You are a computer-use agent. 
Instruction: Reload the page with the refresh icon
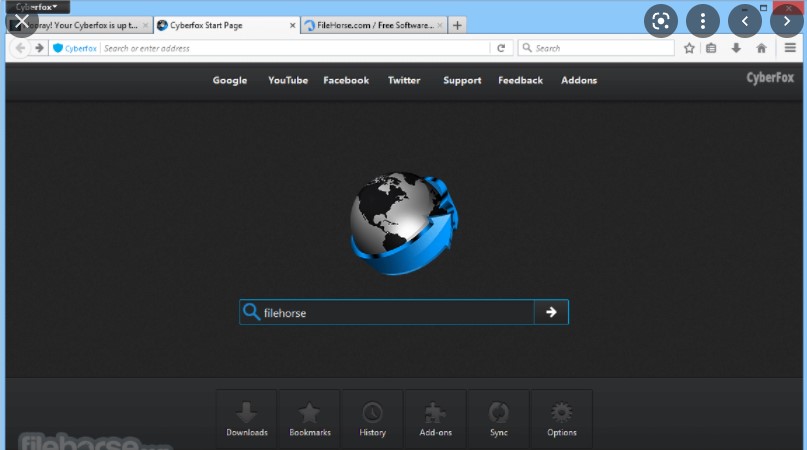[x=501, y=48]
